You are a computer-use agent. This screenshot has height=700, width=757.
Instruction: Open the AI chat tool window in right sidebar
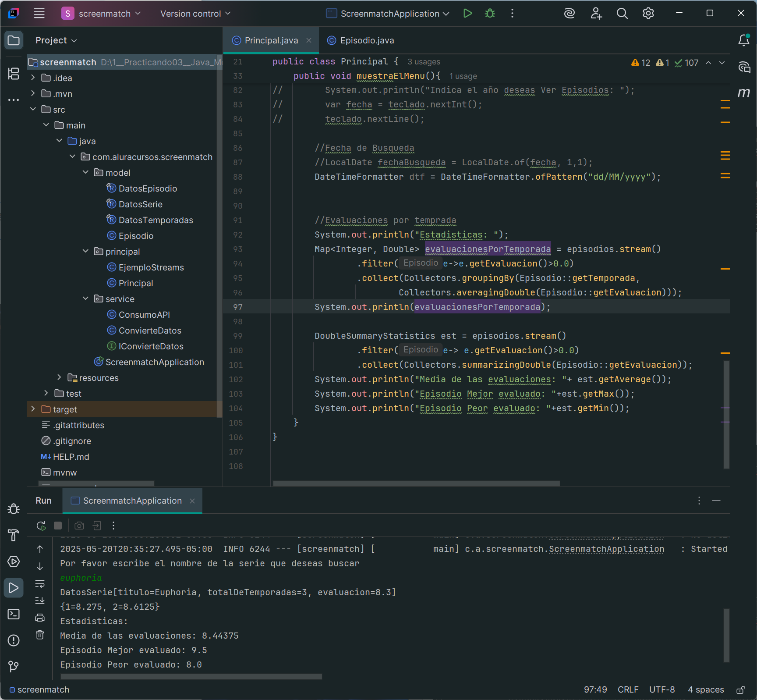[744, 67]
